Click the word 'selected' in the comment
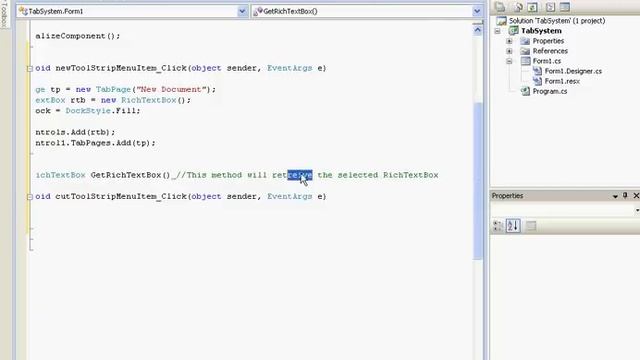The width and height of the screenshot is (640, 360). click(358, 175)
